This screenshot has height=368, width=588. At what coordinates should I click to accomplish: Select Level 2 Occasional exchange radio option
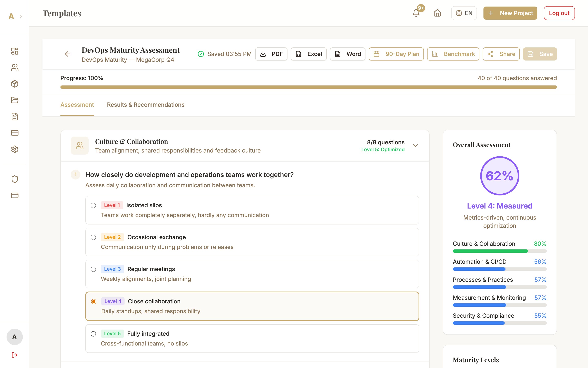tap(93, 237)
